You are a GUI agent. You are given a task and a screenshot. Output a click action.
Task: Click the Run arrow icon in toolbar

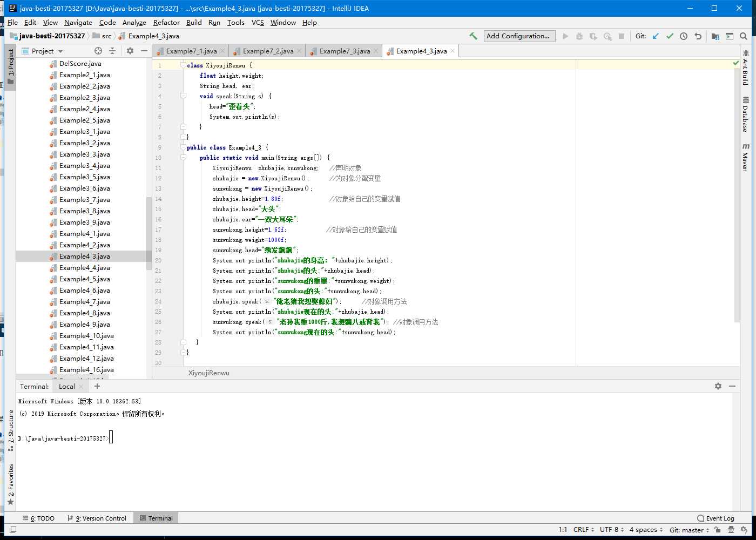tap(565, 36)
